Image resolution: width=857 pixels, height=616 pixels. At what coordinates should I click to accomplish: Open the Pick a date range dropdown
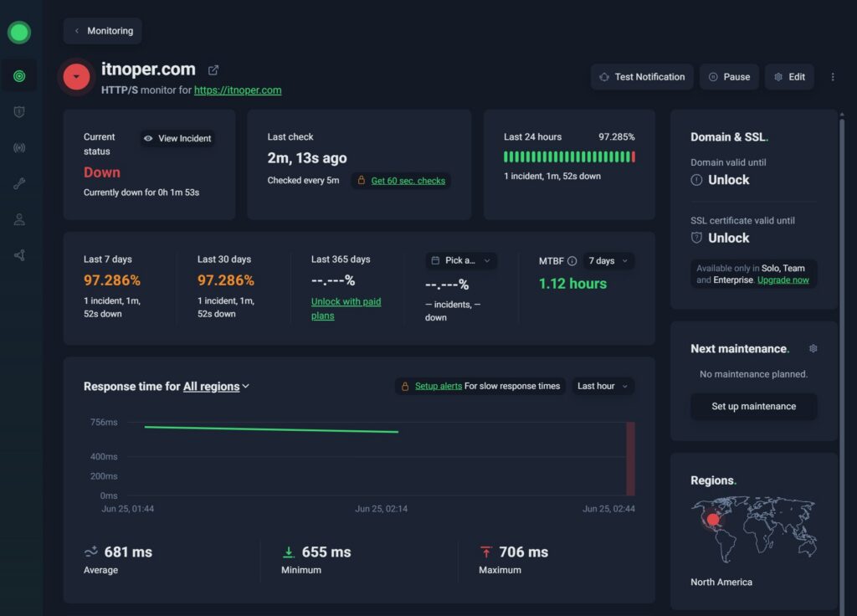(461, 261)
